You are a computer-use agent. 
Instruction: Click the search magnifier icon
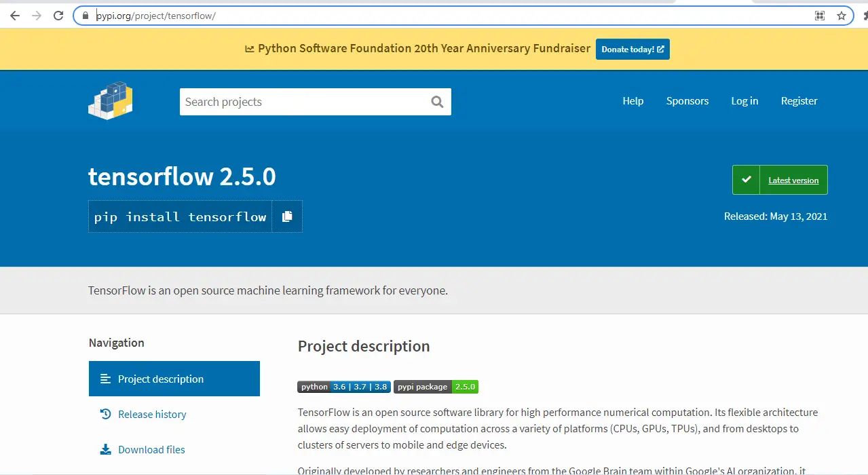tap(437, 102)
